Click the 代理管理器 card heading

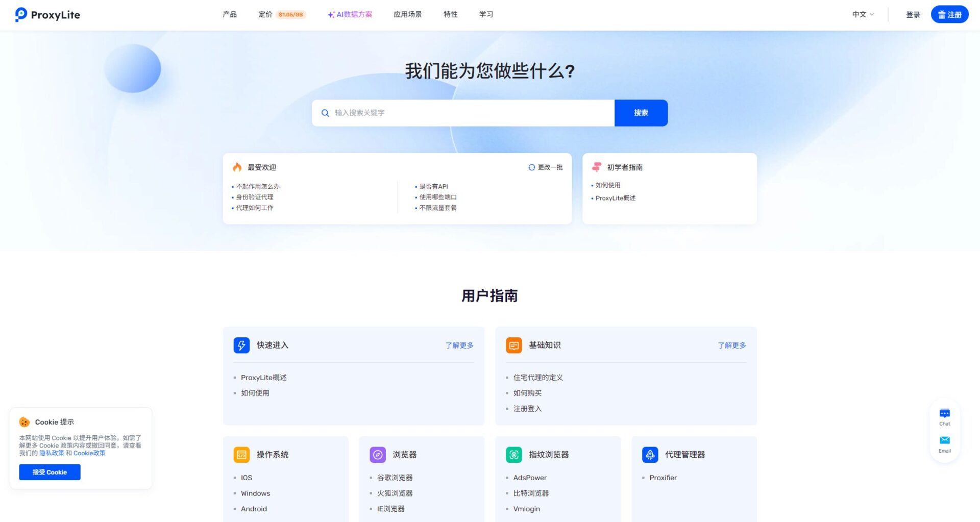[x=685, y=455]
